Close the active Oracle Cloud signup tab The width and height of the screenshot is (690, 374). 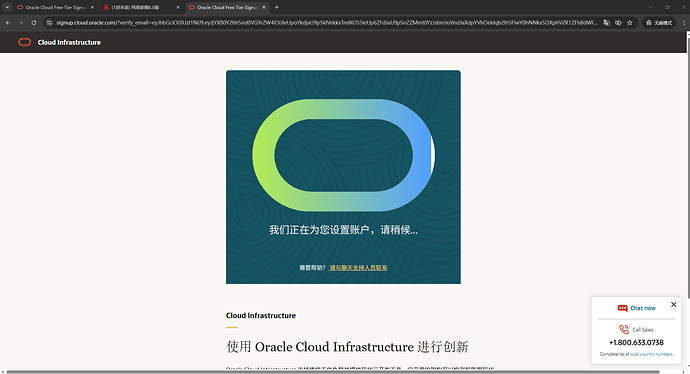point(264,7)
